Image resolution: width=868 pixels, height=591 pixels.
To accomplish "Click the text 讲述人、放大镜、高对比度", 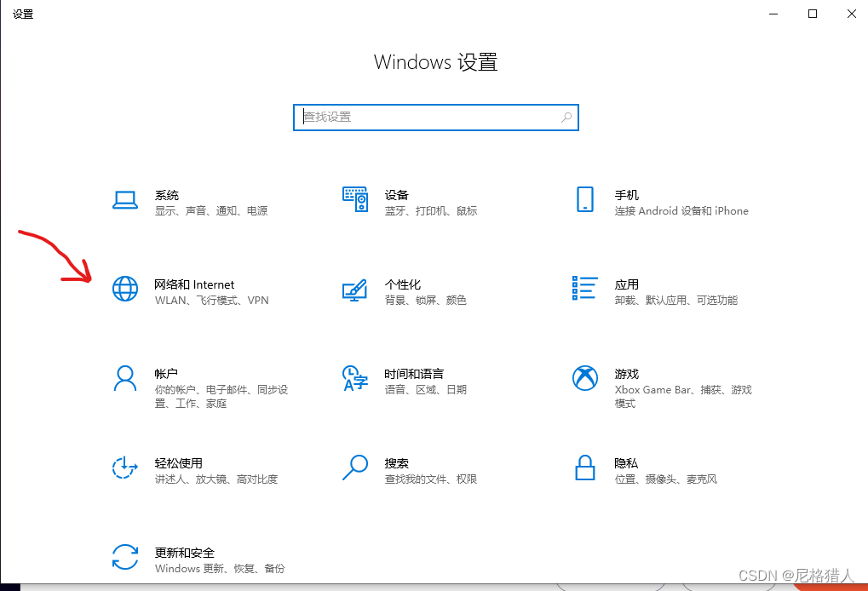I will pyautogui.click(x=216, y=479).
